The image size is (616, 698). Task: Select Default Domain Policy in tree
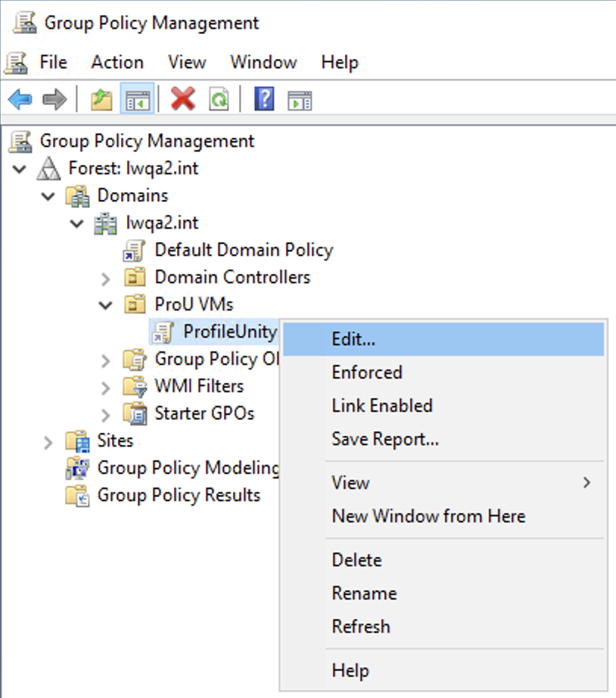[243, 250]
